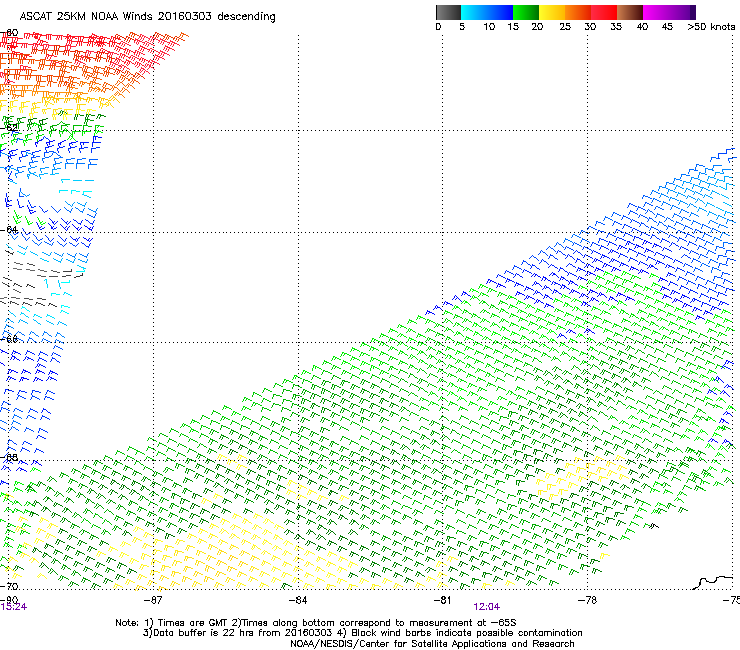Screen dimensions: 740x650
Task: Select the '25' label under the color bar
Action: pyautogui.click(x=565, y=27)
